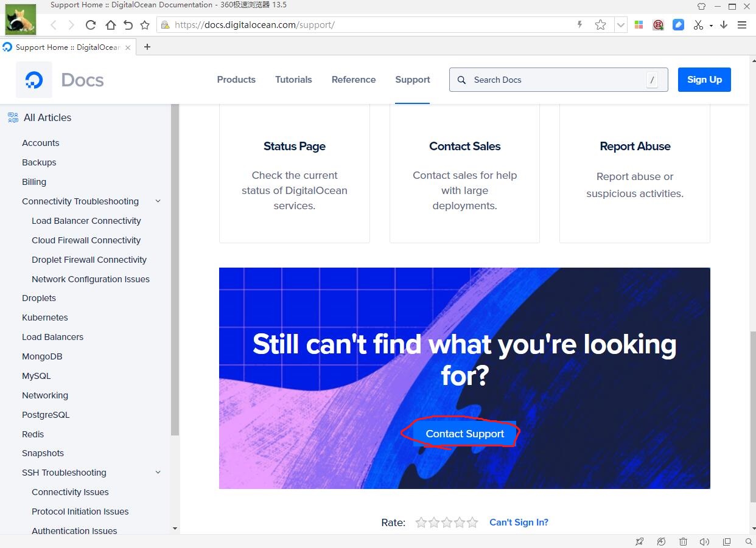Open the Can't Sign In? link
This screenshot has height=548, width=756.
tap(519, 522)
